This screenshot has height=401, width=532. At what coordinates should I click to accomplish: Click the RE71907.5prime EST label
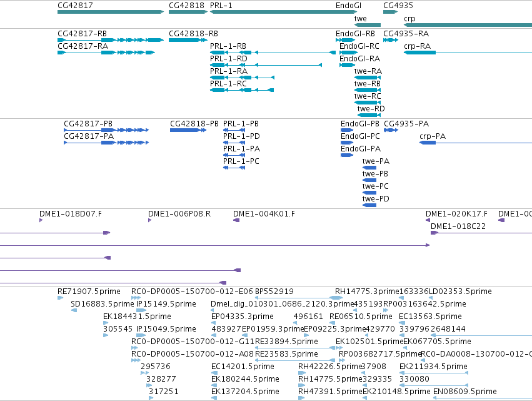[x=89, y=292]
